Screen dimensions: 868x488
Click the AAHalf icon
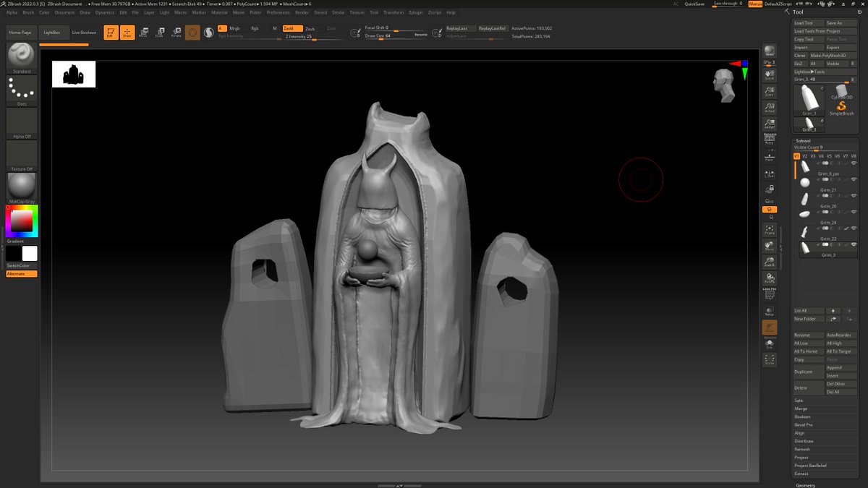[x=770, y=124]
